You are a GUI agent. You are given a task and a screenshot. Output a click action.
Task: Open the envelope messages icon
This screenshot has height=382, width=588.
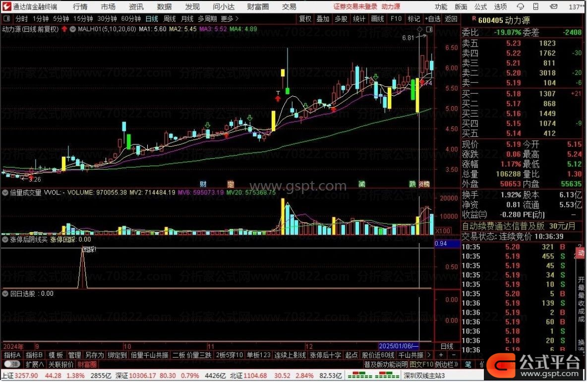[x=553, y=6]
